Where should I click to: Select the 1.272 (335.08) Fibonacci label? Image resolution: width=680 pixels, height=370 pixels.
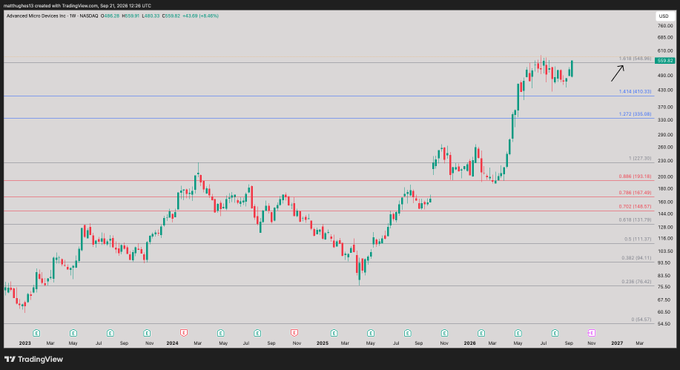pos(635,114)
